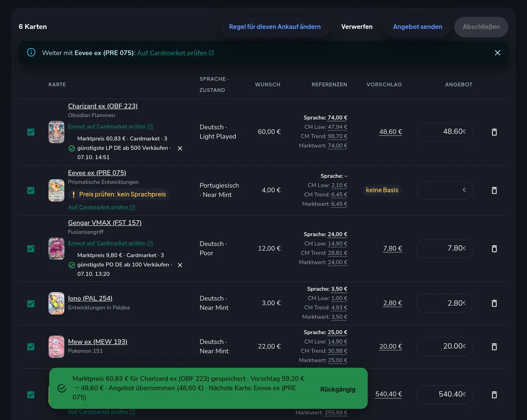Toggle the Gengar VMAX checkbox
Image resolution: width=527 pixels, height=420 pixels.
[x=31, y=249]
